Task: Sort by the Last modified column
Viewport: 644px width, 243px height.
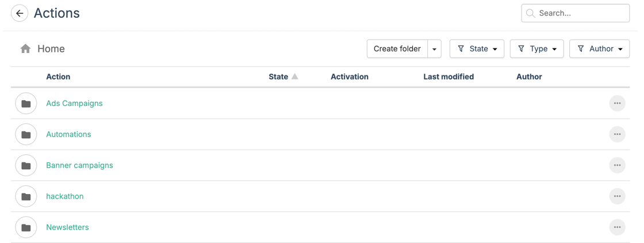Action: [448, 77]
